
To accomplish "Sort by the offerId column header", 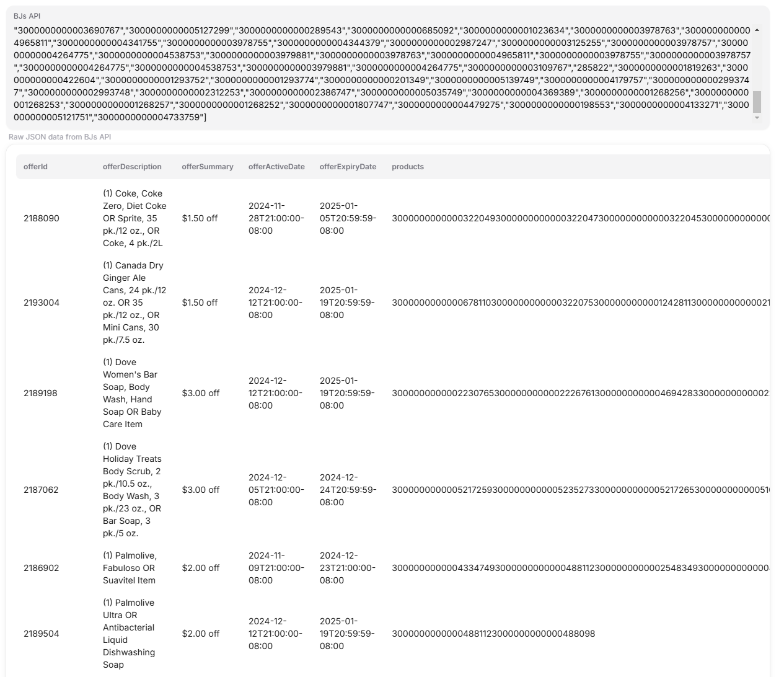I will click(x=35, y=167).
